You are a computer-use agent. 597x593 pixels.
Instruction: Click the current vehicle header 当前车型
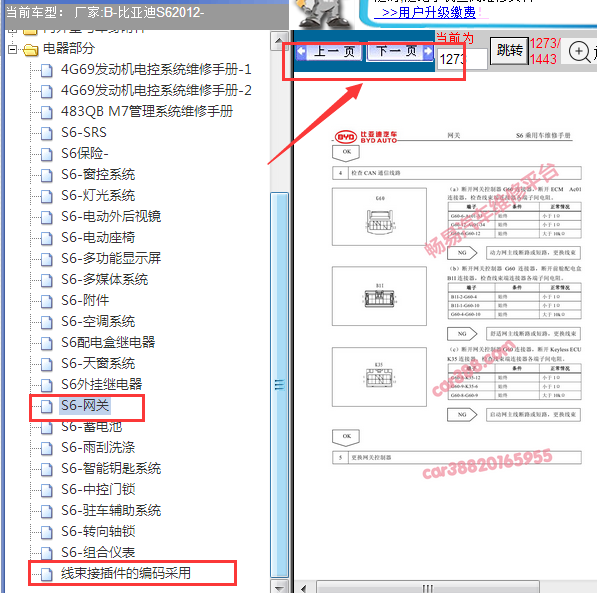coord(105,13)
